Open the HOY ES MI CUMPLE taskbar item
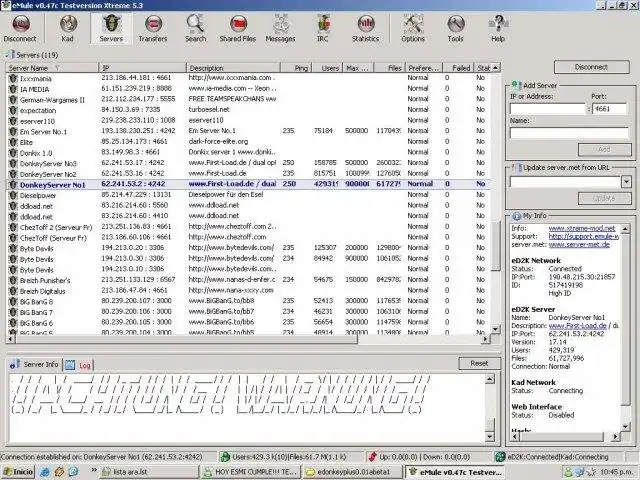This screenshot has width=640, height=480. (x=251, y=472)
